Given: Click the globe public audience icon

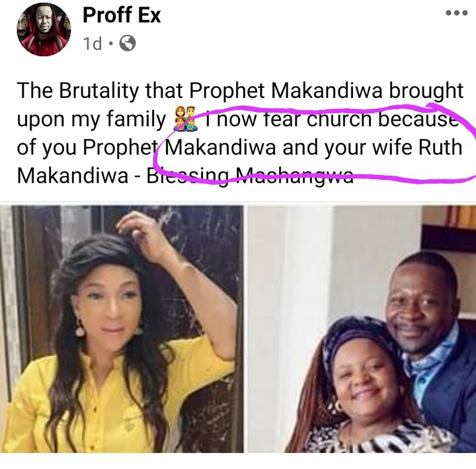Looking at the screenshot, I should pyautogui.click(x=128, y=43).
